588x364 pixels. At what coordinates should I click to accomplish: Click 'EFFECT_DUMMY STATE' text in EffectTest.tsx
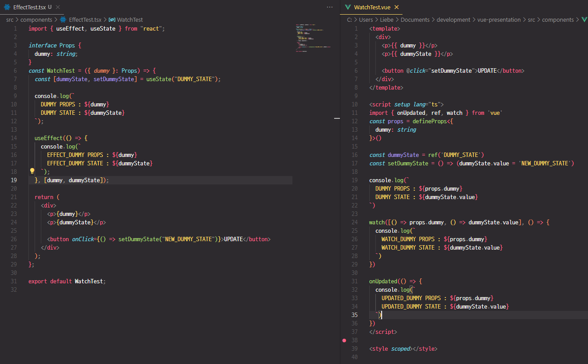[x=75, y=163]
